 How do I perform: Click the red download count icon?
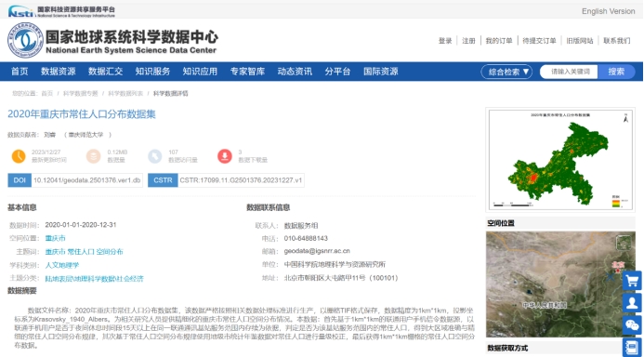pyautogui.click(x=225, y=156)
